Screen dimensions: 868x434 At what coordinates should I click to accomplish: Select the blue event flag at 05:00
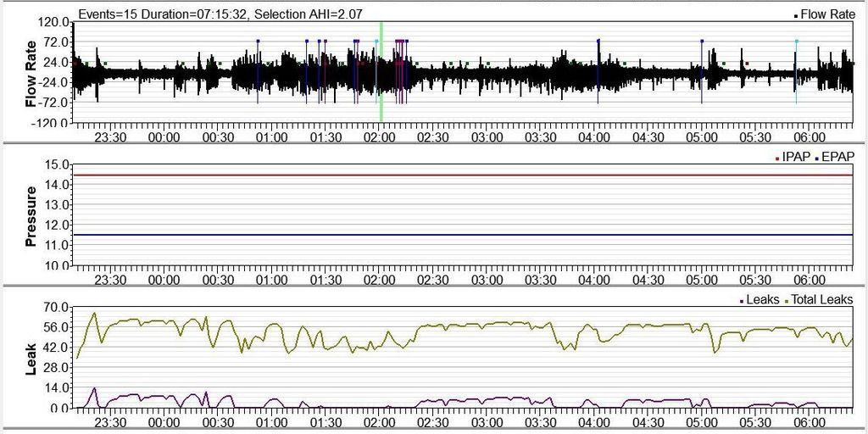702,41
